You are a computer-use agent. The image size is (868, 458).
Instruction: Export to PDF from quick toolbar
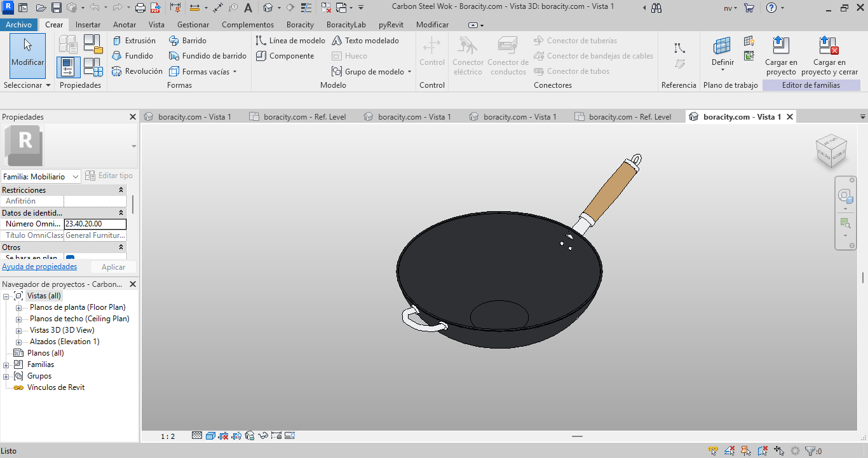click(x=154, y=8)
